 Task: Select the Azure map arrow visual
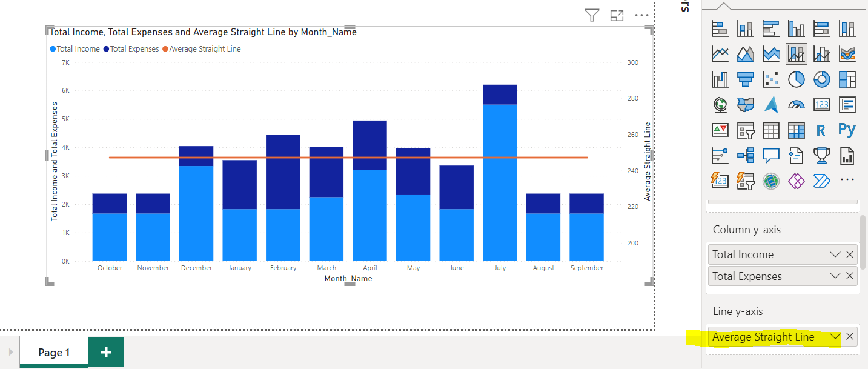point(770,105)
